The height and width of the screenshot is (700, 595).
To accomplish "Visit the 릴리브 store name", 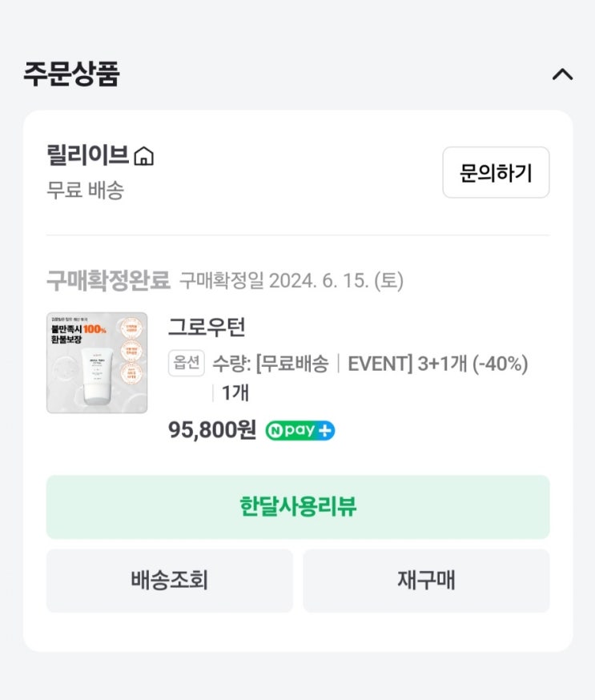I will [x=86, y=155].
